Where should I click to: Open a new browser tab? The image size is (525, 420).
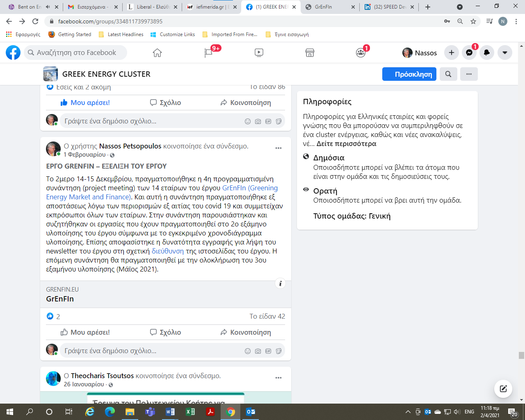click(x=427, y=7)
